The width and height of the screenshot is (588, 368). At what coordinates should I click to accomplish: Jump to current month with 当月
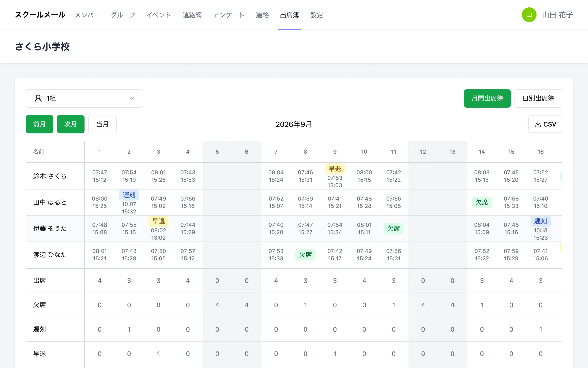[102, 124]
